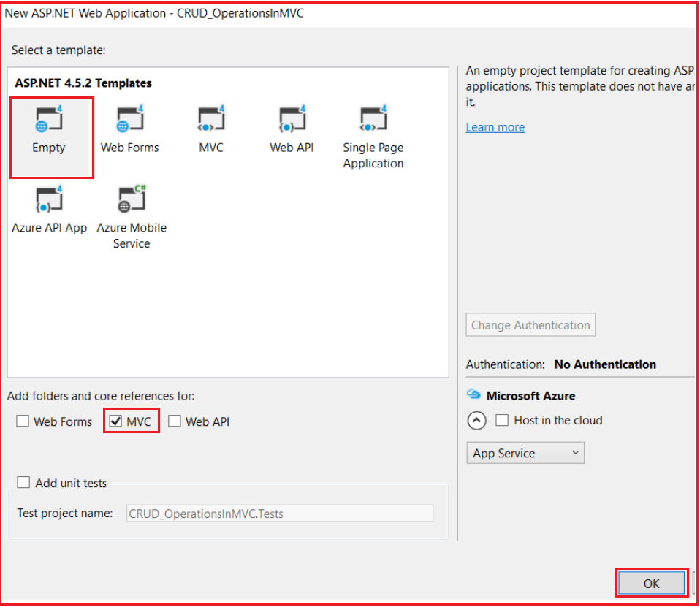Screen dimensions: 700x607
Task: Select the Web API template icon
Action: click(x=292, y=119)
